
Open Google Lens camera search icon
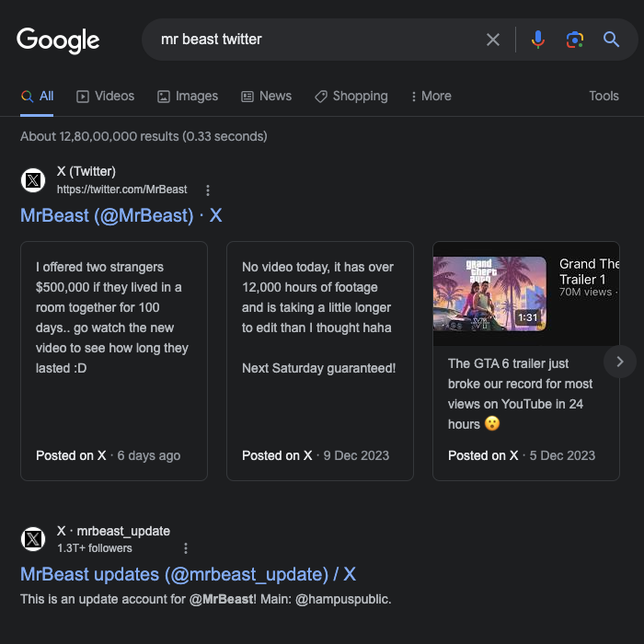pyautogui.click(x=575, y=40)
